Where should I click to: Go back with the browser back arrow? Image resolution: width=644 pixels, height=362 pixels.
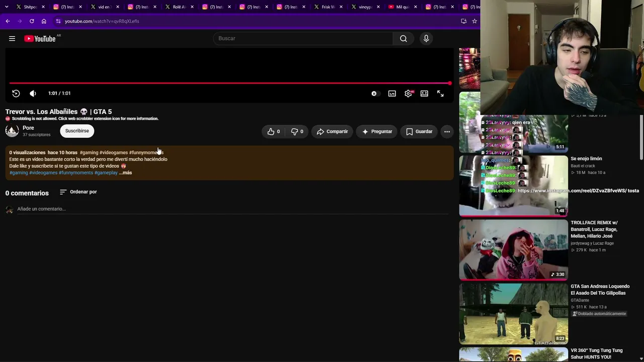(8, 21)
